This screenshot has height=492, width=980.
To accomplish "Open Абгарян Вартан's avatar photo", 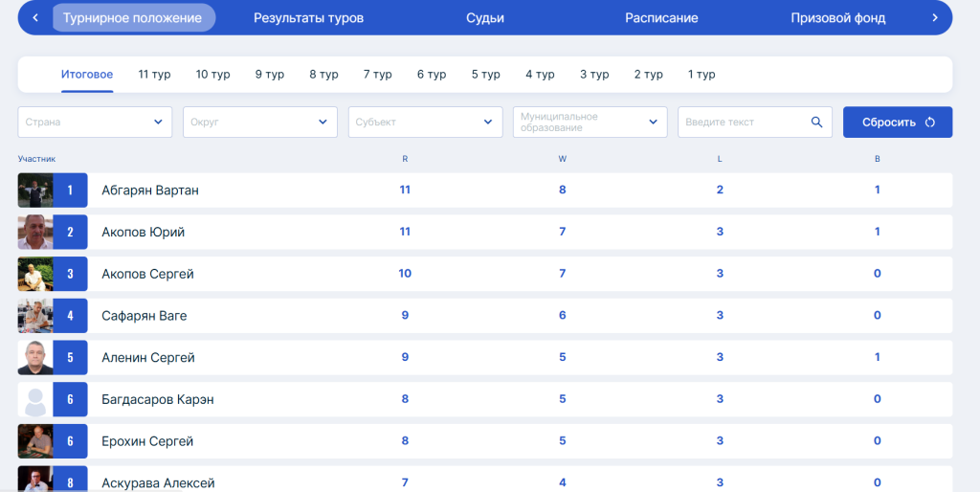I will (35, 190).
